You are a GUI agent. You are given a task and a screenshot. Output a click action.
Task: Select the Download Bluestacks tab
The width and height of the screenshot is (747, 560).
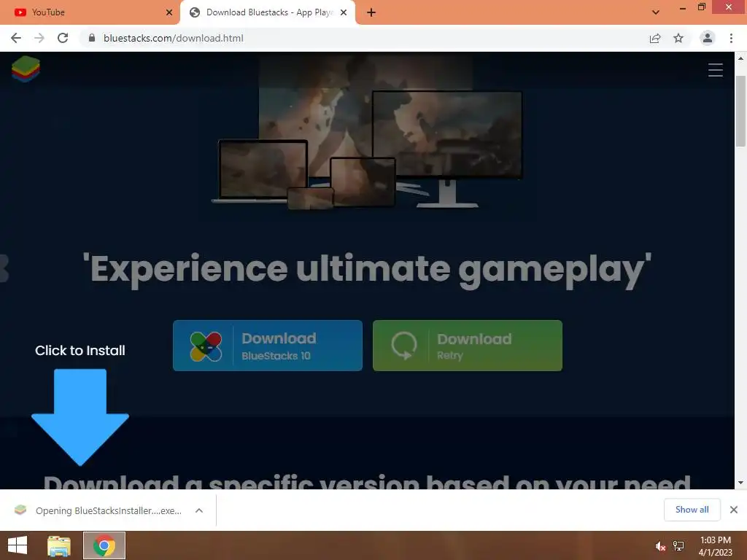pos(268,12)
